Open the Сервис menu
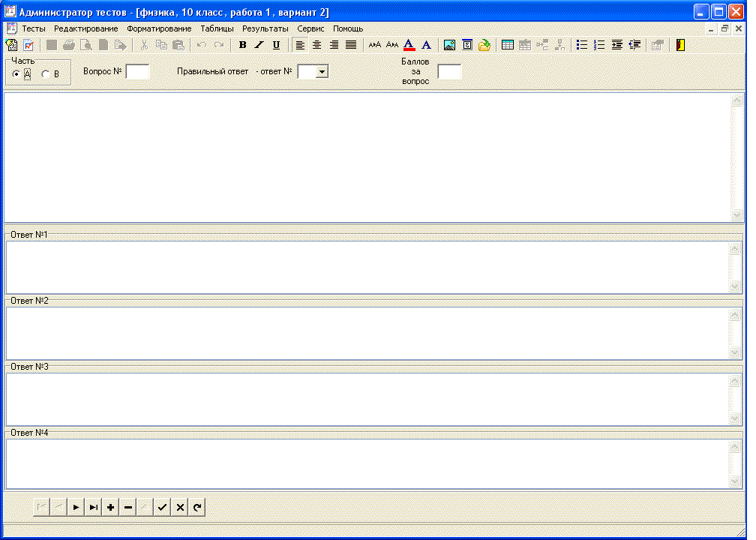Screen dimensions: 756x540 (310, 28)
